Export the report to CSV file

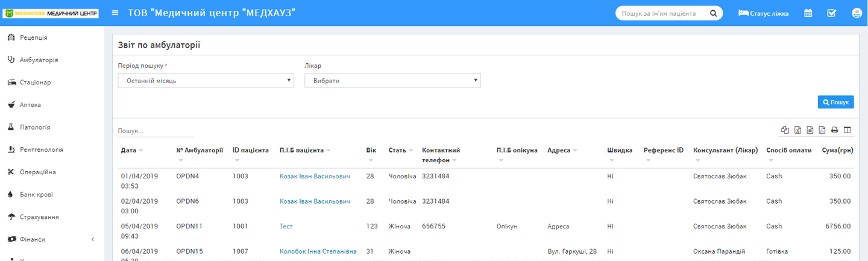coord(810,130)
